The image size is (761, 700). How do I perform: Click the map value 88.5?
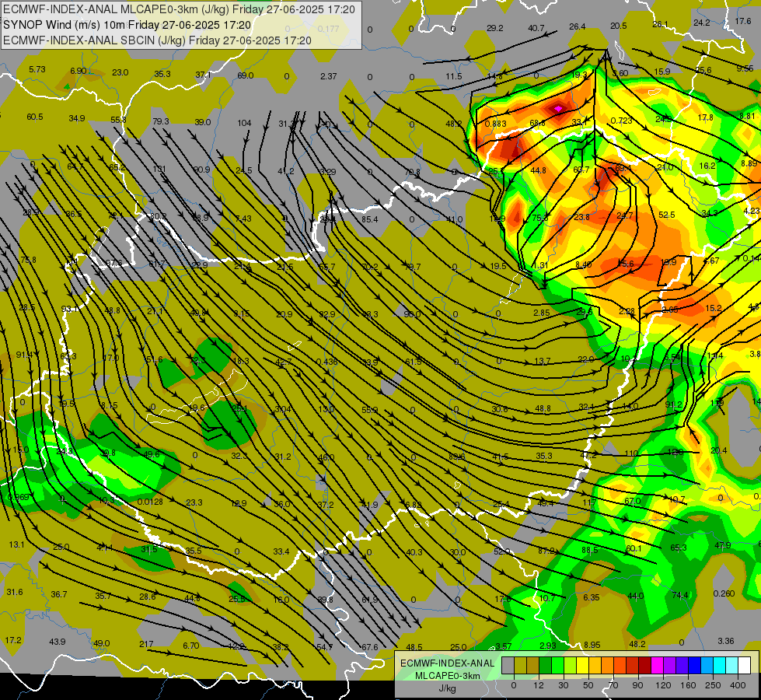tap(590, 550)
